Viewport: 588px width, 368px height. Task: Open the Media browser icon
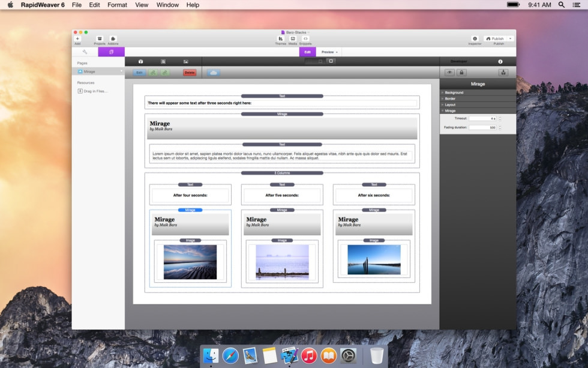(293, 38)
